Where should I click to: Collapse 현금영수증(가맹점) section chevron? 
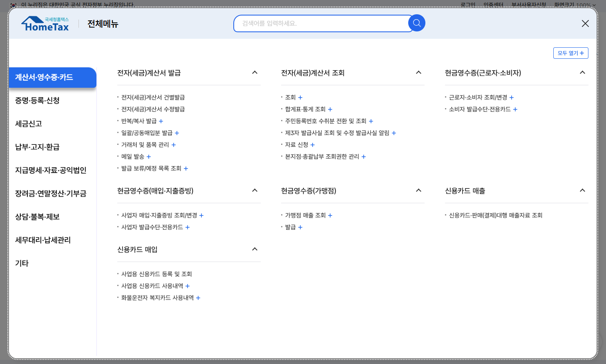tap(418, 191)
